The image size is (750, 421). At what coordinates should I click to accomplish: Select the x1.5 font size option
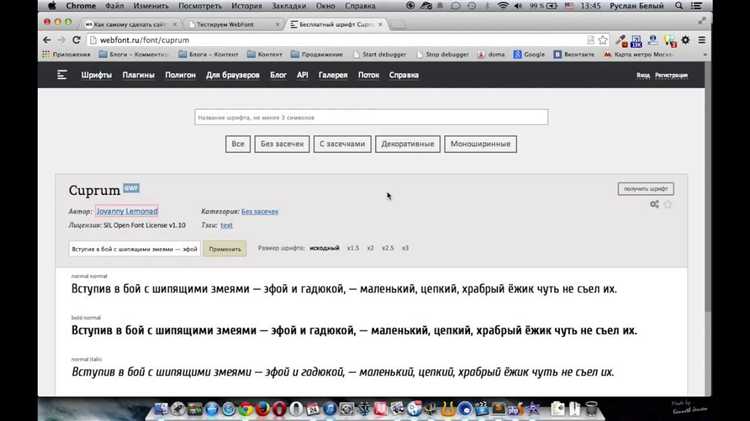(x=353, y=247)
